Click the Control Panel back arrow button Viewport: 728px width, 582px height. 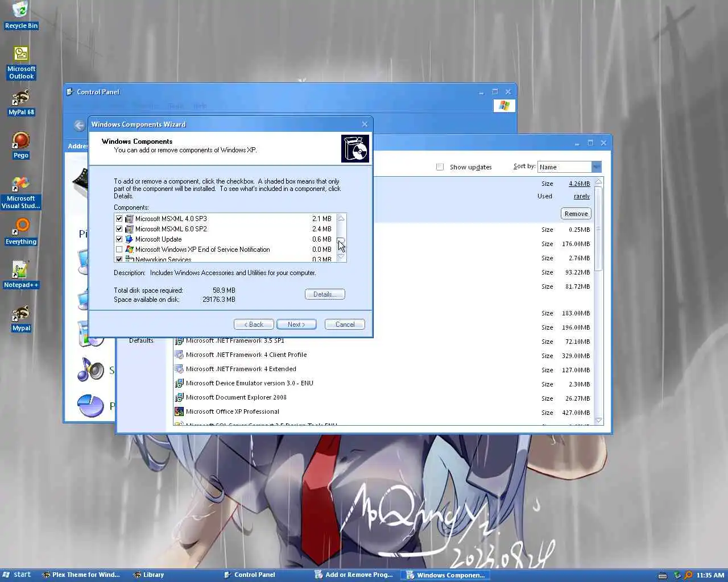coord(80,126)
